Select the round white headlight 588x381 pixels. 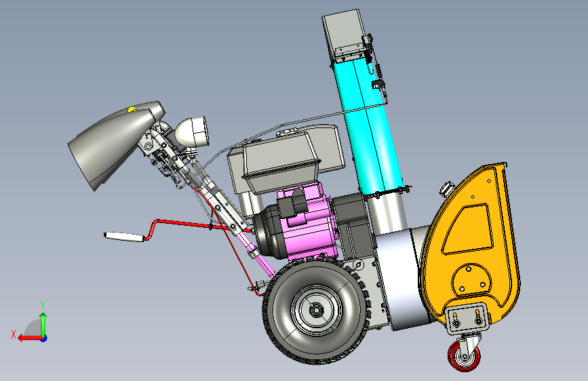[193, 132]
